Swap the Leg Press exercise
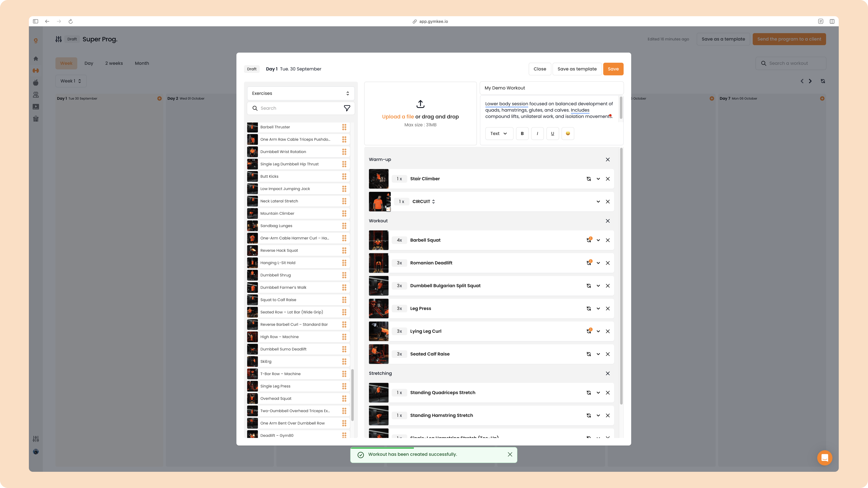 [x=589, y=309]
